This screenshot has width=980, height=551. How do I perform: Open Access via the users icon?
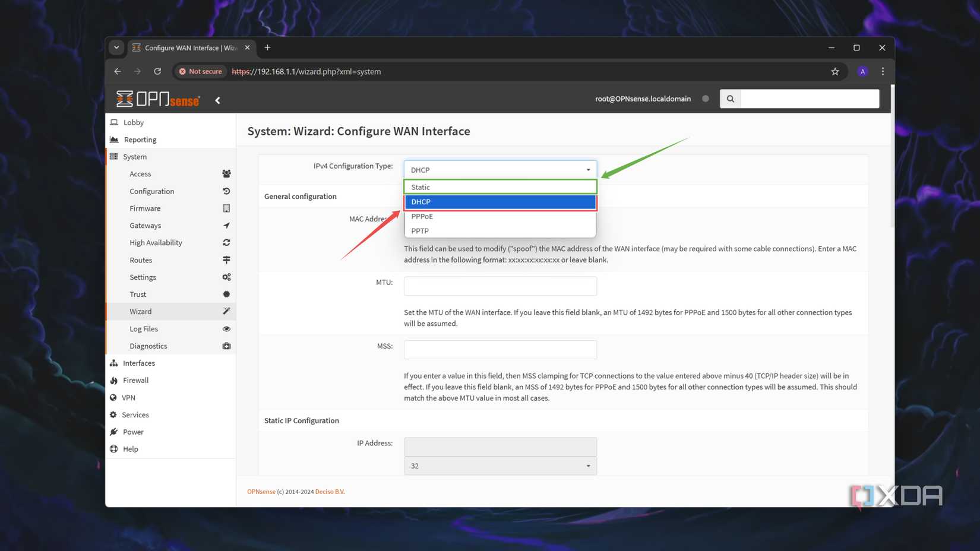pos(226,173)
